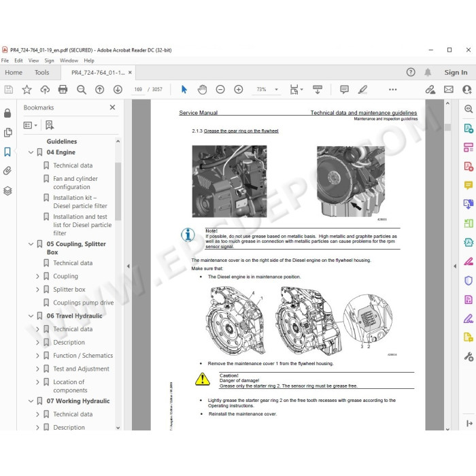Open Fan and cylinder configuration bookmark

click(75, 183)
